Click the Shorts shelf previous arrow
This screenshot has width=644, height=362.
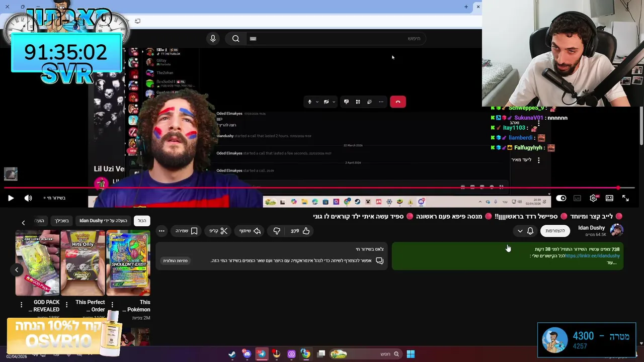coord(16,270)
